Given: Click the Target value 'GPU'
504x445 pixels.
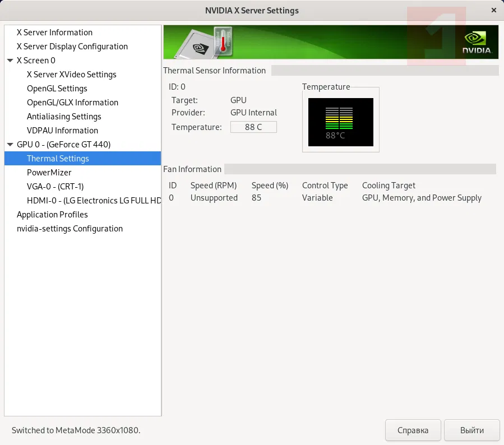Looking at the screenshot, I should pyautogui.click(x=238, y=100).
